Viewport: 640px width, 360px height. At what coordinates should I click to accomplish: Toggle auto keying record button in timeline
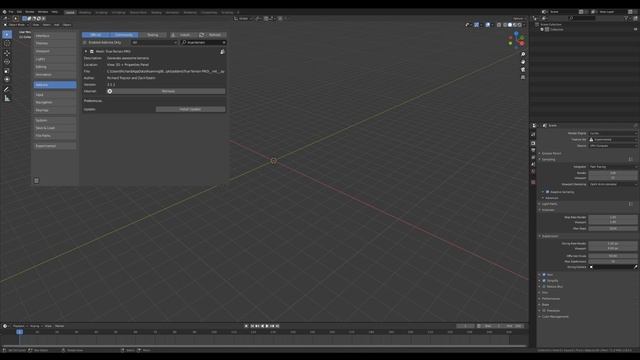coord(246,326)
